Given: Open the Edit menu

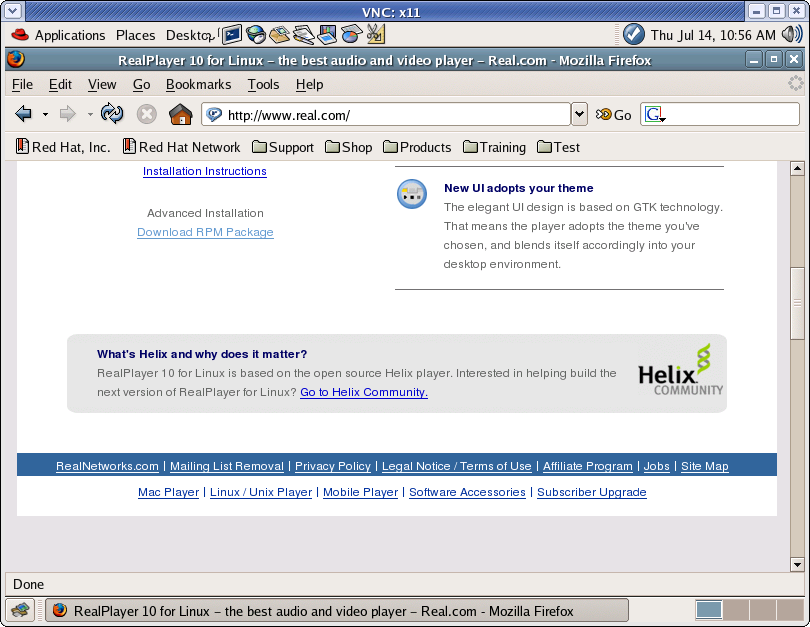Looking at the screenshot, I should (x=60, y=84).
